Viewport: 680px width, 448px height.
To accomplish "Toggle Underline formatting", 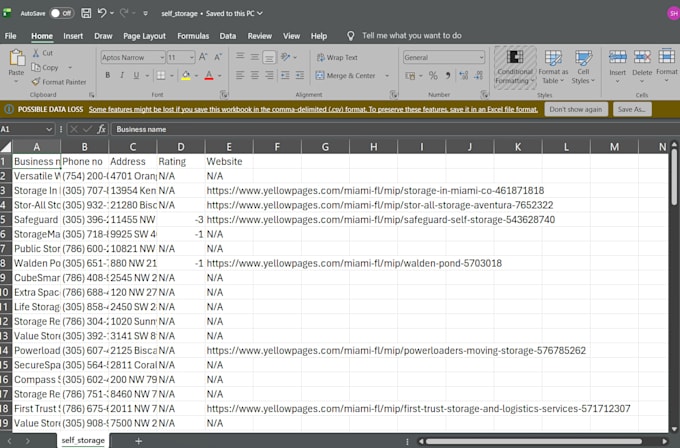I will pos(136,75).
